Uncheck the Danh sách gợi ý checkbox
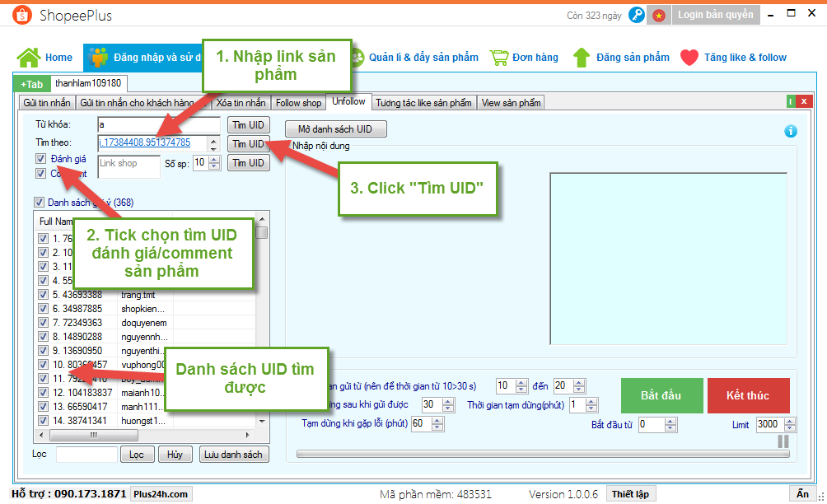Viewport: 827px width, 504px height. [x=39, y=202]
